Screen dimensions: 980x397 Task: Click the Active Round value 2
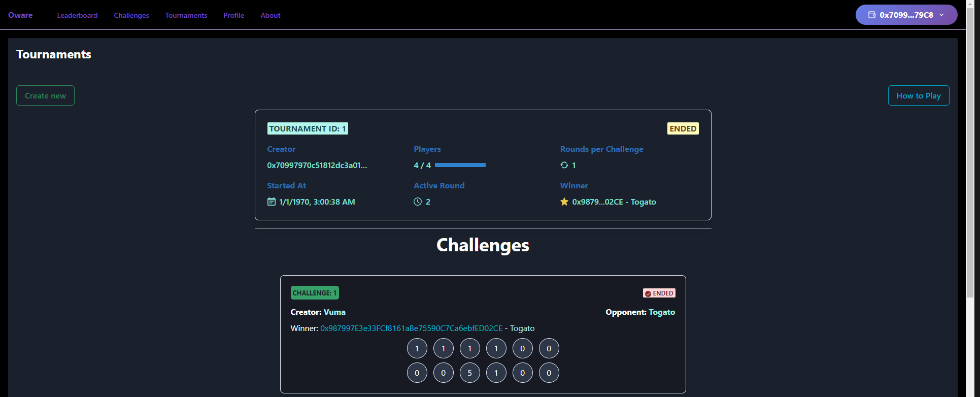pyautogui.click(x=428, y=202)
